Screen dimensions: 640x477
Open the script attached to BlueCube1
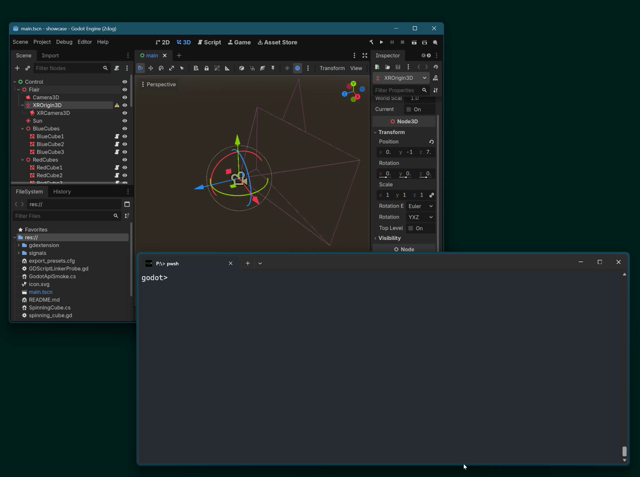point(117,136)
